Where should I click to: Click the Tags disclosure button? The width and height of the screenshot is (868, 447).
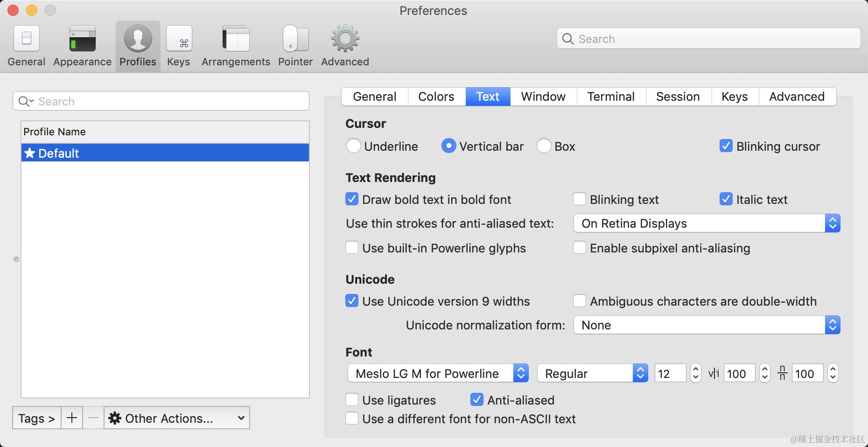[36, 418]
